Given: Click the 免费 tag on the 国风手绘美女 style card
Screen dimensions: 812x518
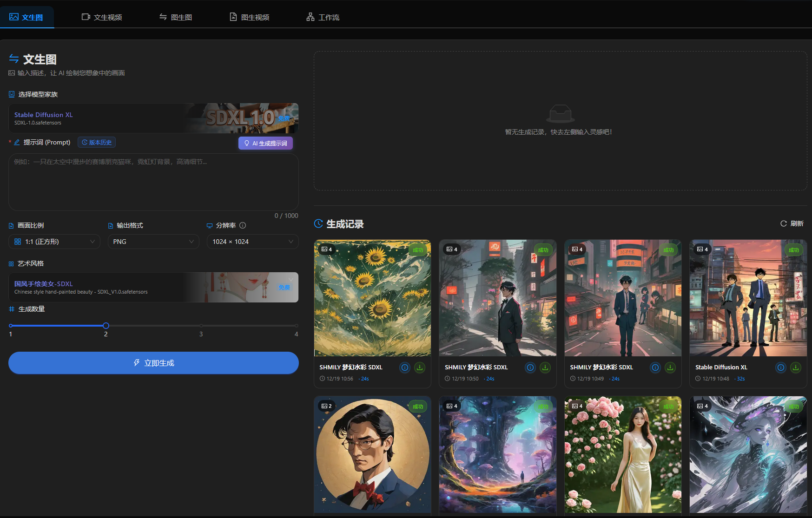Looking at the screenshot, I should click(x=284, y=287).
